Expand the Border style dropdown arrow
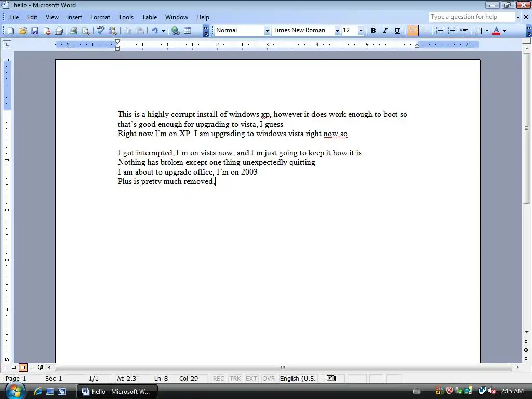 [x=487, y=31]
